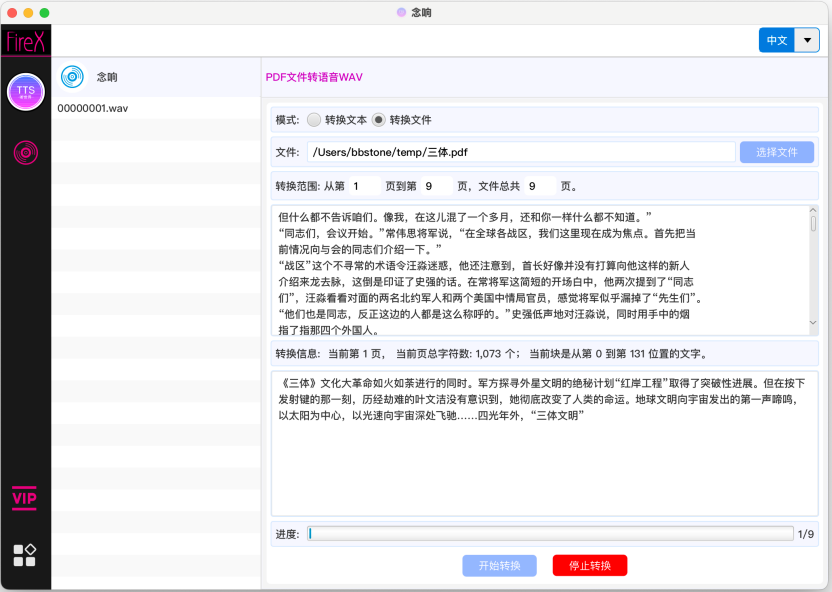Click the macOS yellow minimize button

pyautogui.click(x=28, y=13)
